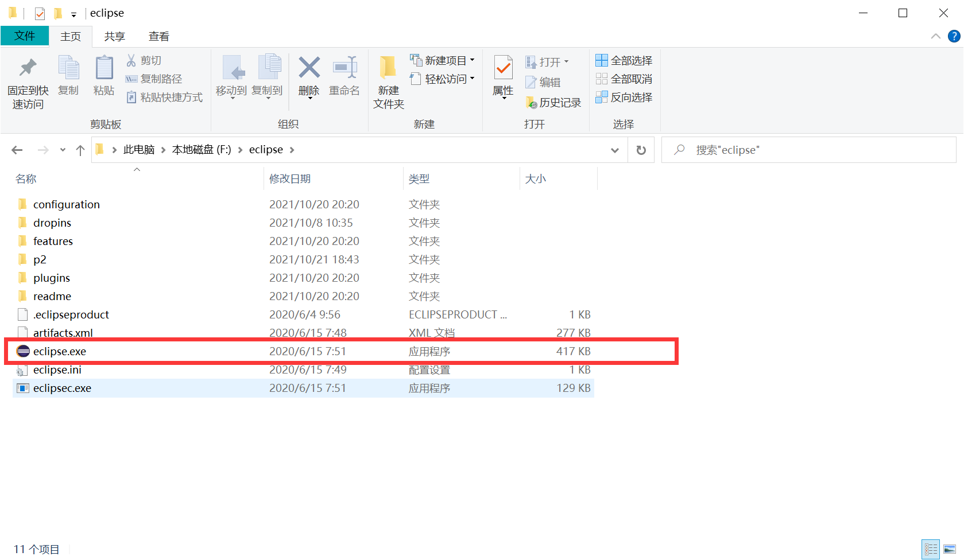
Task: Select the plugins folder
Action: (303, 278)
